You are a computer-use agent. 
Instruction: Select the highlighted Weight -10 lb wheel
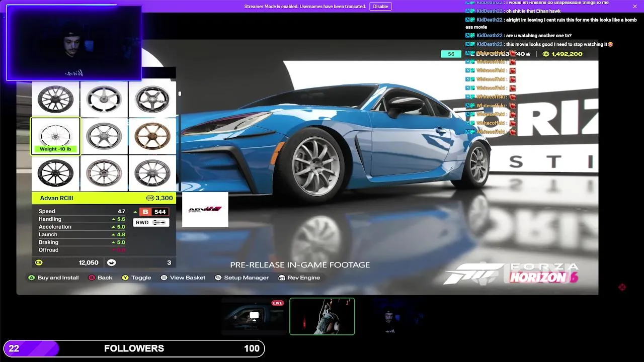tap(55, 136)
